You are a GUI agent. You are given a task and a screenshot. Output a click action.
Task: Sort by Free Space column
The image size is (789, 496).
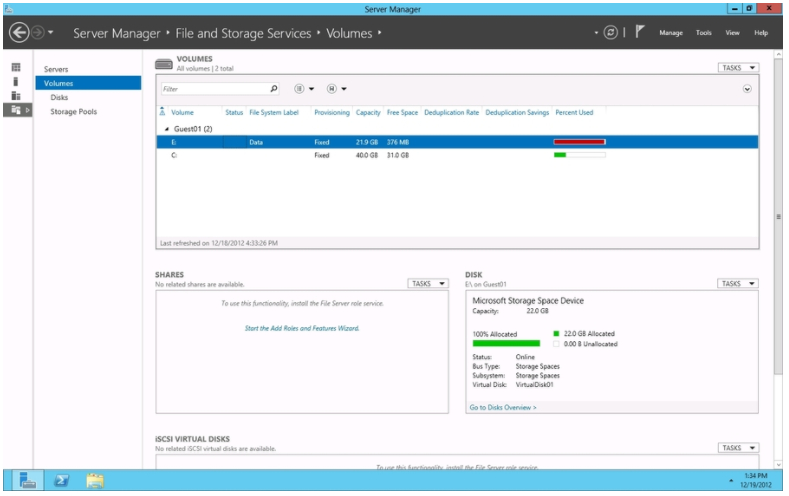pyautogui.click(x=402, y=113)
